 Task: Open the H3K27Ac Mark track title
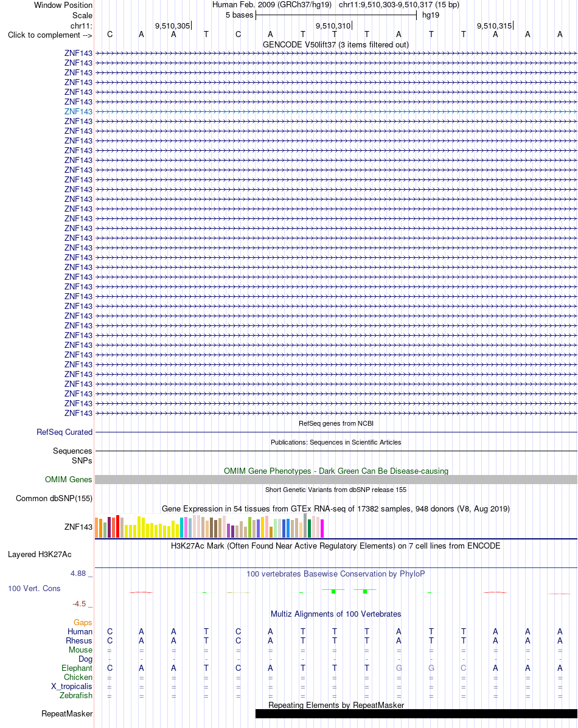click(x=336, y=546)
